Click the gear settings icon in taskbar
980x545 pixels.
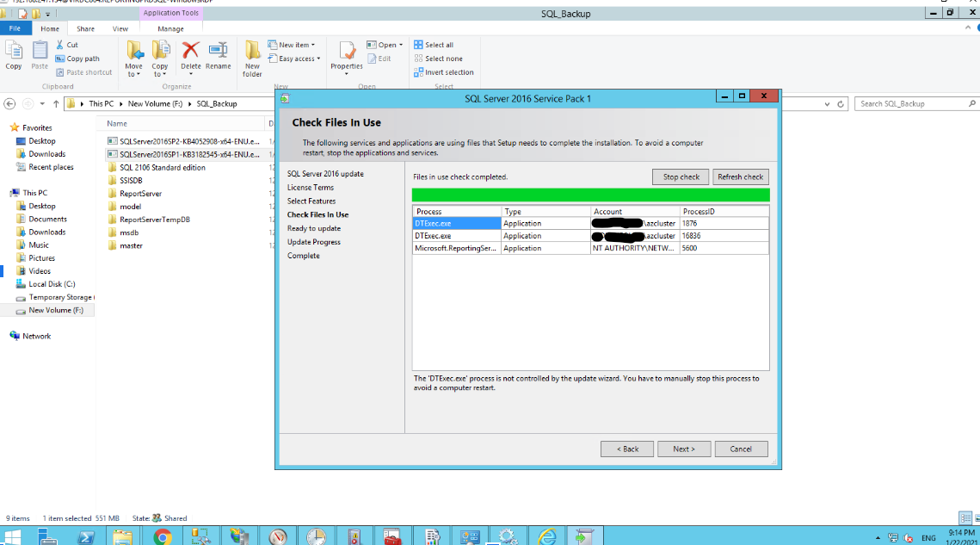508,537
